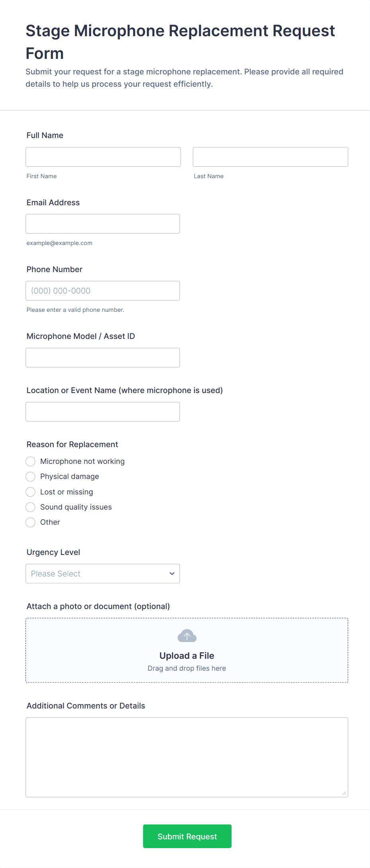The image size is (370, 868).
Task: Choose "Lost or missing" reason
Action: click(x=30, y=492)
